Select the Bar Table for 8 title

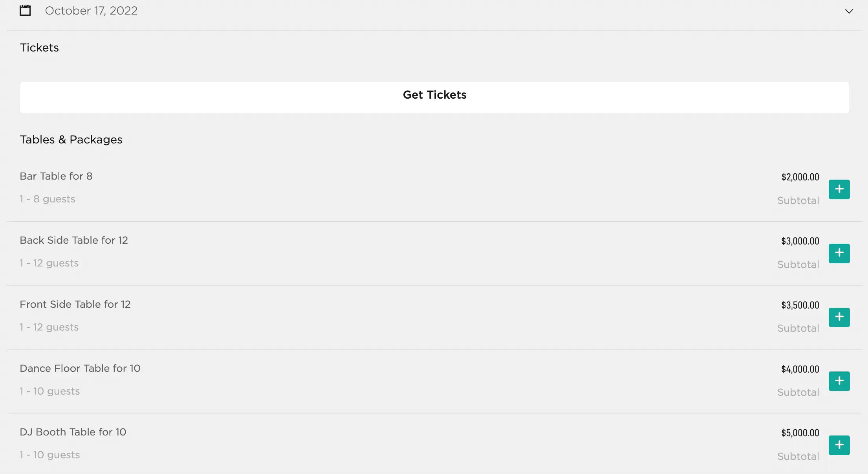pyautogui.click(x=56, y=176)
